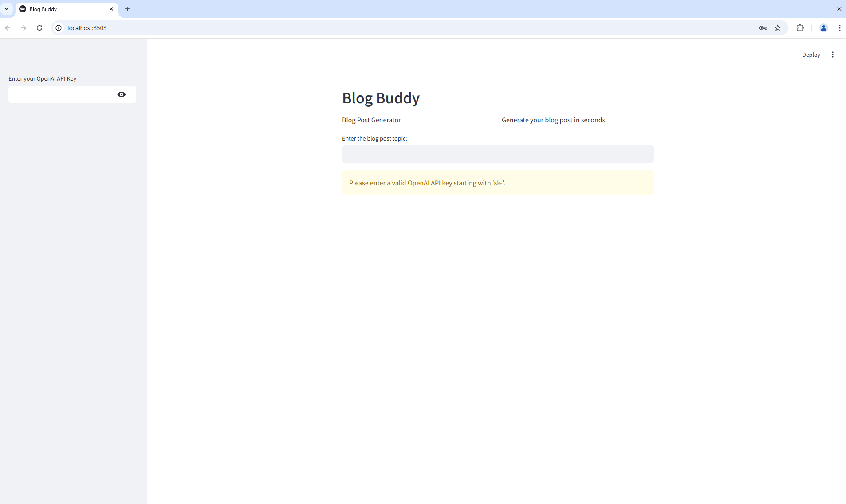Click the 'Enter your OpenAI API Key' label
Image resolution: width=846 pixels, height=504 pixels.
[42, 79]
